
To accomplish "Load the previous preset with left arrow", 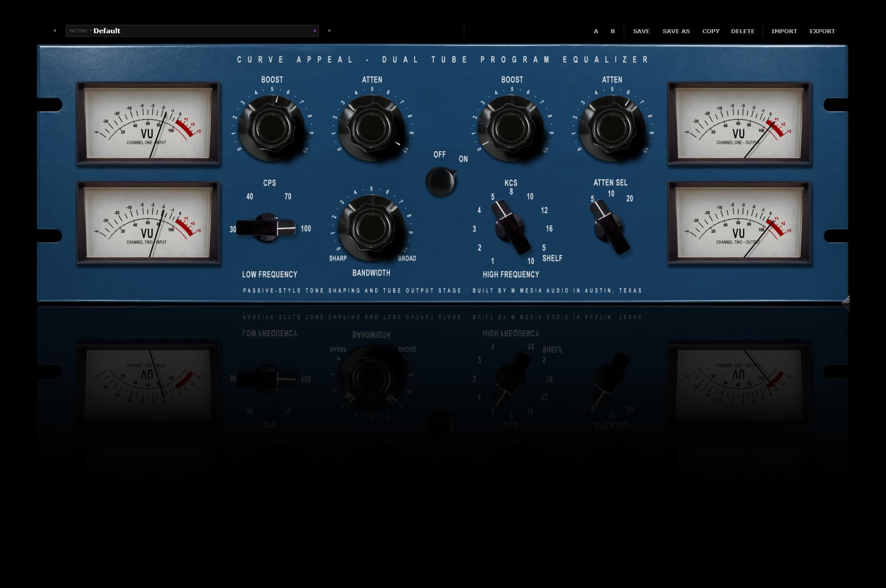I will click(x=54, y=31).
